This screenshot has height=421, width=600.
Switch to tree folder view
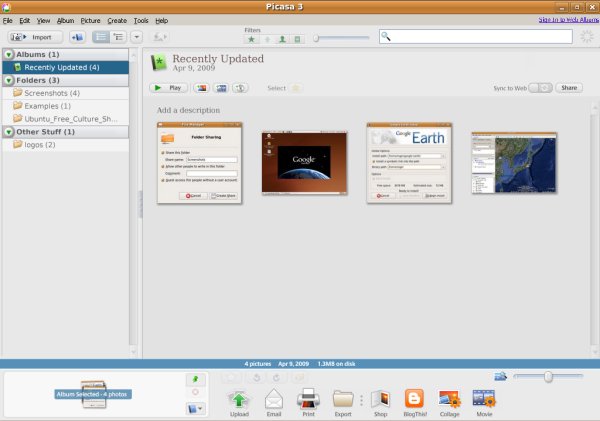click(118, 37)
